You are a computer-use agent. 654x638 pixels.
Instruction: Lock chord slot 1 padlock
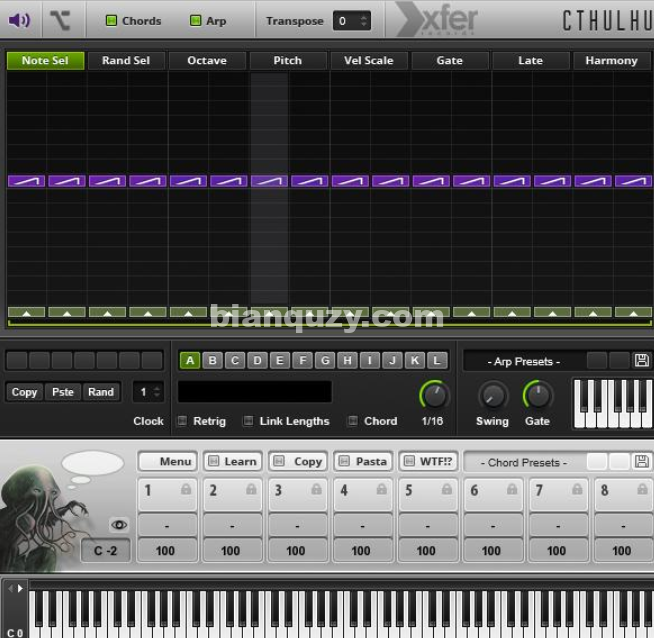(186, 489)
